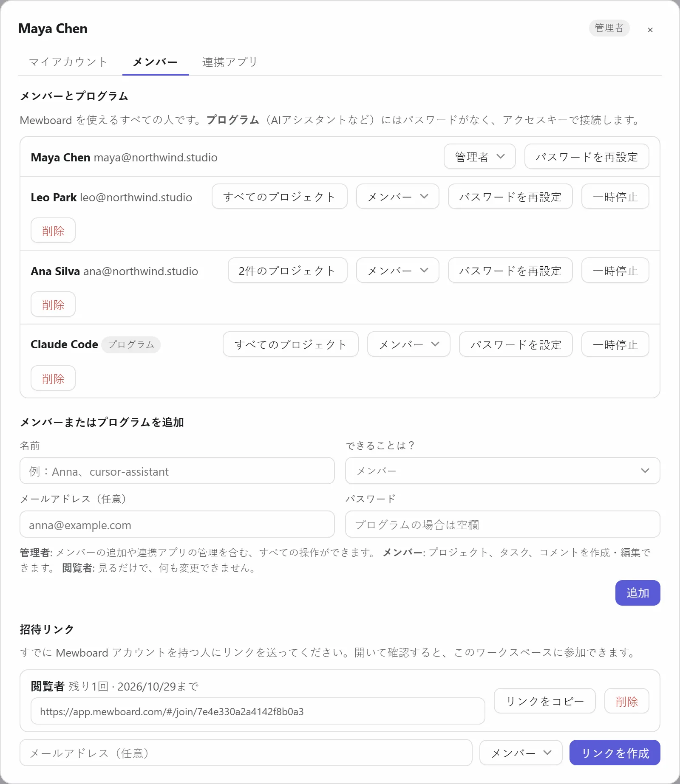
Task: Select the invite link URL field
Action: point(258,711)
